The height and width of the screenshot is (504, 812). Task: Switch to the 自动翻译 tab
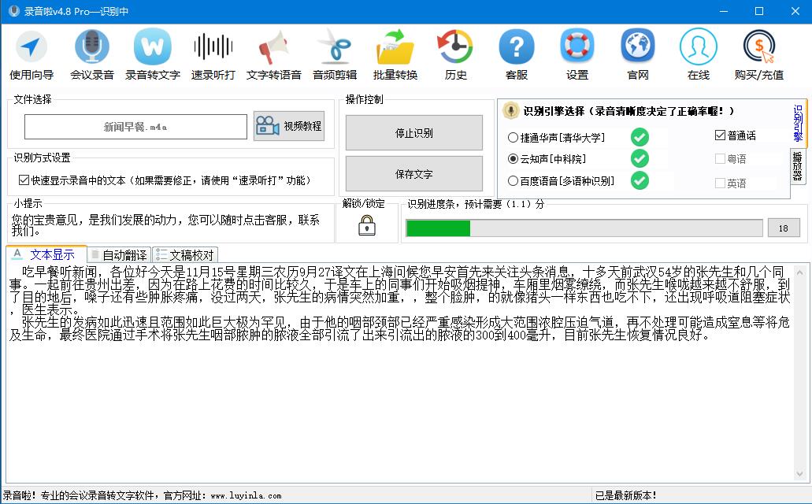pyautogui.click(x=119, y=255)
